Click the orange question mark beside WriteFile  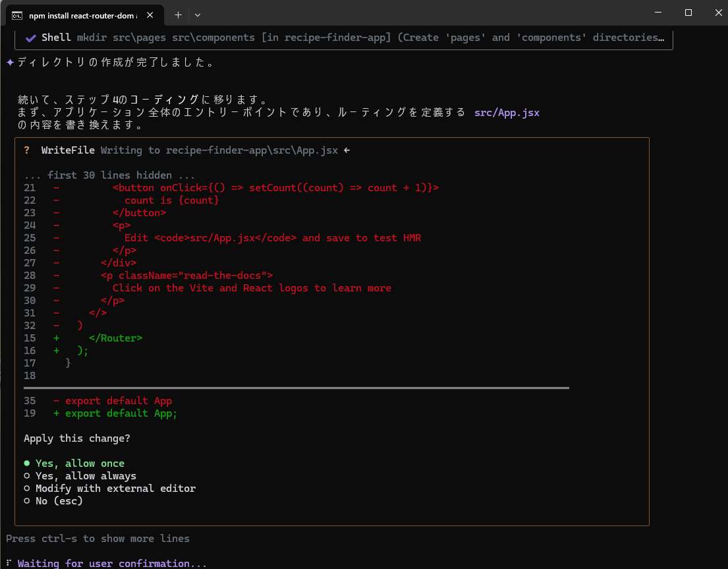pyautogui.click(x=27, y=150)
